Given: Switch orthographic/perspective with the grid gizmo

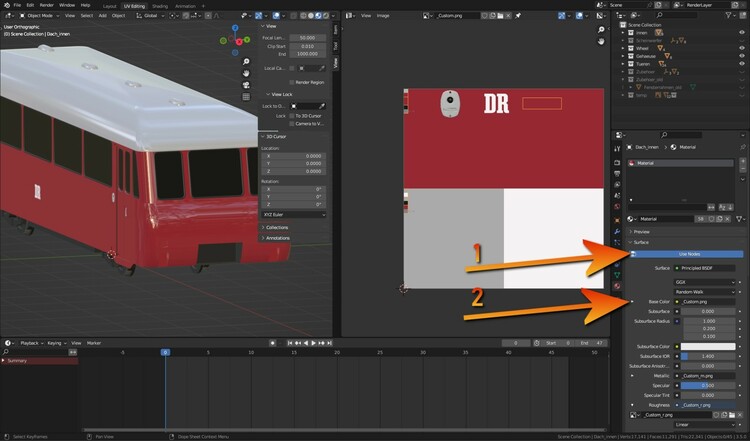Looking at the screenshot, I should pos(246,97).
